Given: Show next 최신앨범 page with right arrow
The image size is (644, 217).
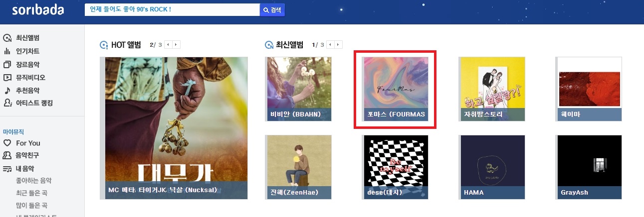Looking at the screenshot, I should tap(339, 45).
